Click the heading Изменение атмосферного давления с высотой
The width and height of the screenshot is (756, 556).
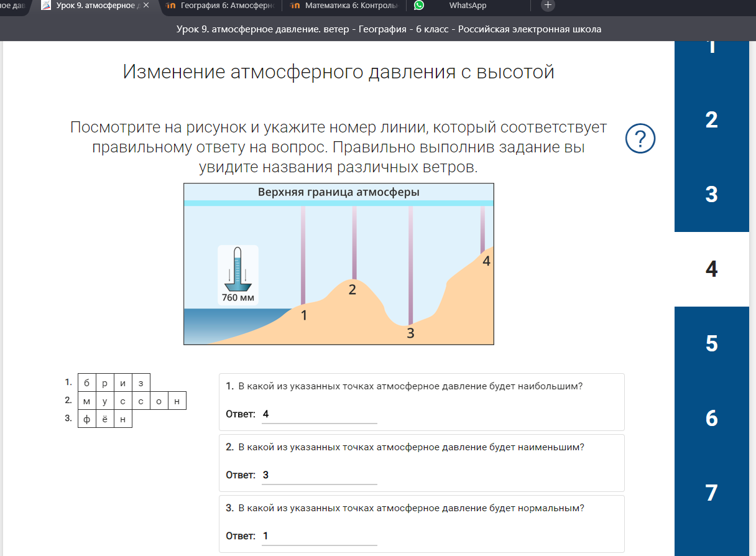tap(338, 72)
